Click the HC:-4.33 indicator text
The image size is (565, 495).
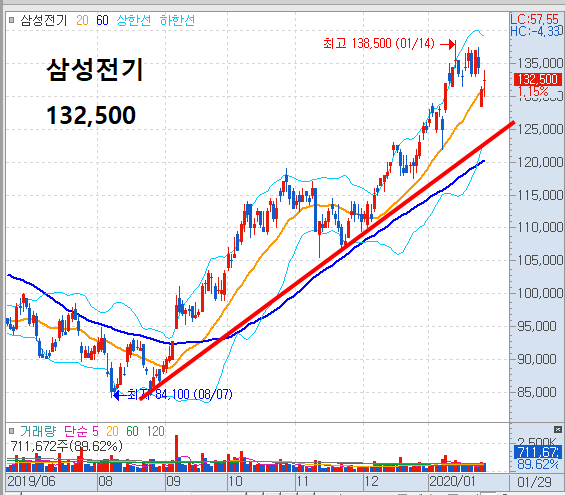click(536, 31)
